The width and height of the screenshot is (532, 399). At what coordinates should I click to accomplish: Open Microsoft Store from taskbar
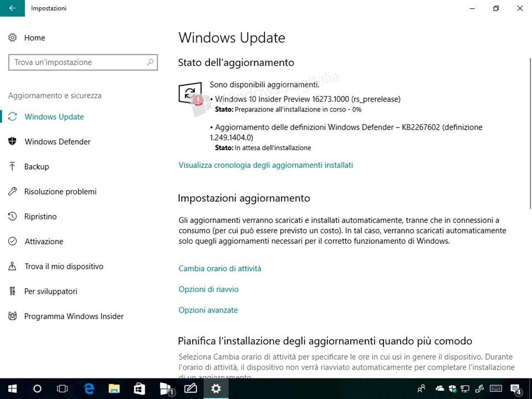click(x=139, y=388)
